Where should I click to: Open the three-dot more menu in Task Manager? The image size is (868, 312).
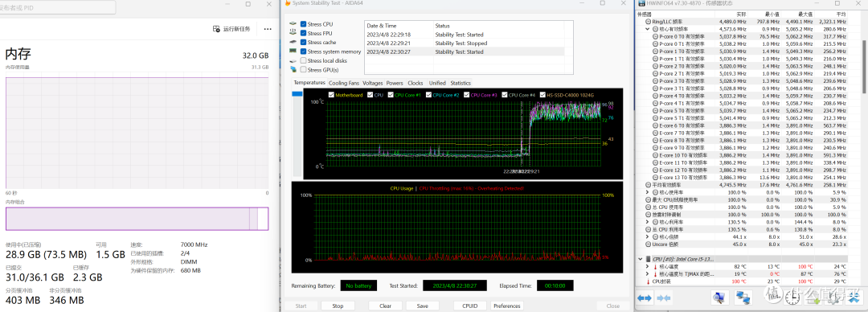pos(268,29)
